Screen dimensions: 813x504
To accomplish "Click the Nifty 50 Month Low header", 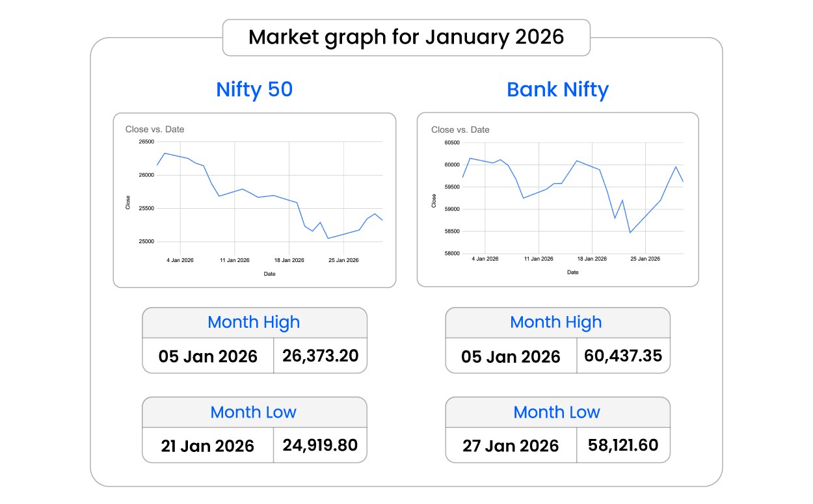I will point(254,412).
